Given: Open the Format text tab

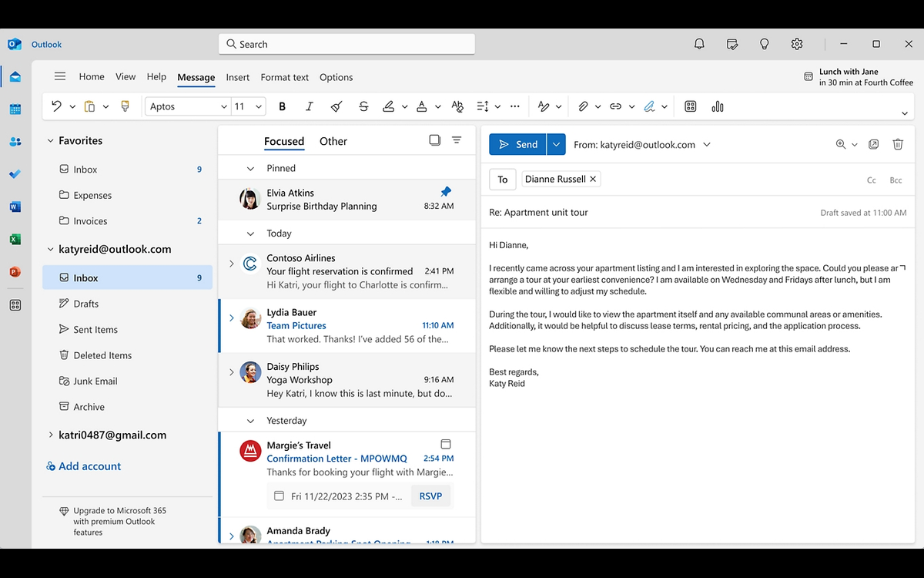Looking at the screenshot, I should [x=285, y=77].
